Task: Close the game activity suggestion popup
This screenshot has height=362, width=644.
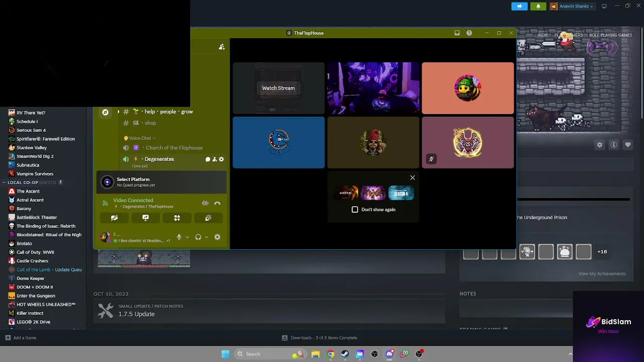Action: coord(413,177)
